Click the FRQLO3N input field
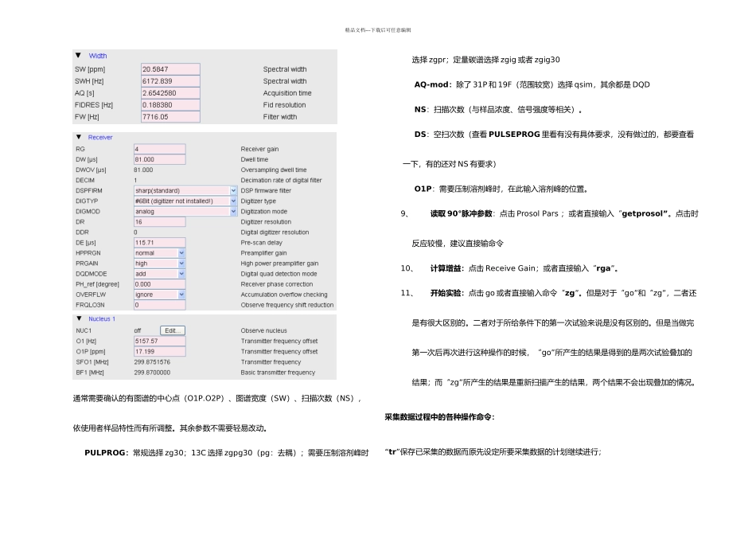The width and height of the screenshot is (756, 535). pyautogui.click(x=160, y=305)
